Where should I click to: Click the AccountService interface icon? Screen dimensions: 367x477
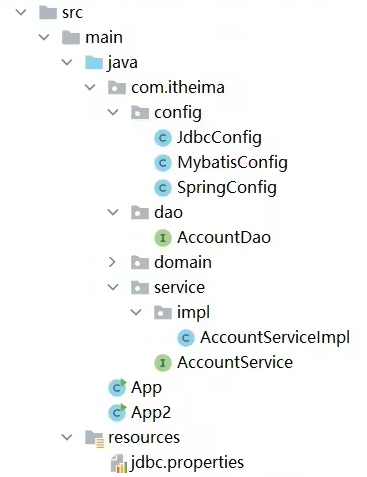coord(163,363)
